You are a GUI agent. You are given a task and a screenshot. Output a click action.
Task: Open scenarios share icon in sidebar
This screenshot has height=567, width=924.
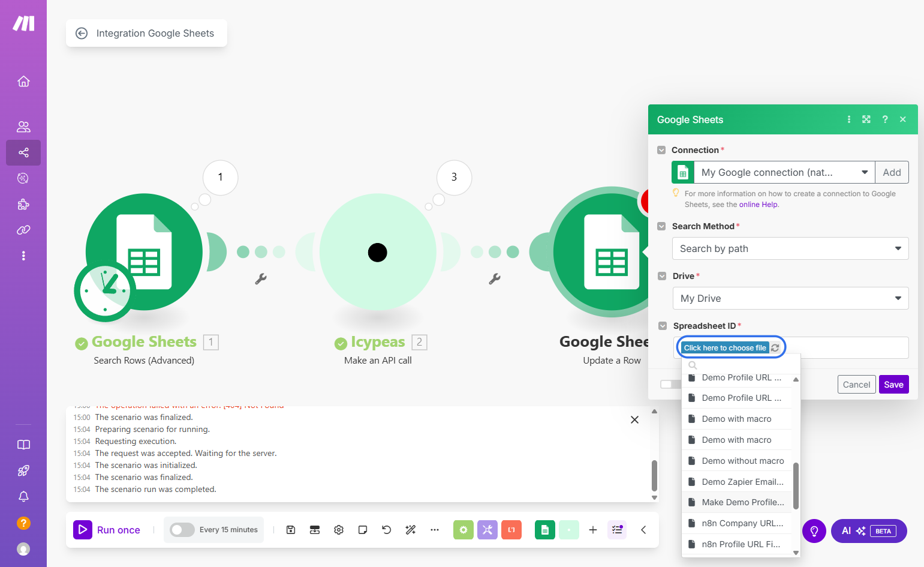coord(23,152)
